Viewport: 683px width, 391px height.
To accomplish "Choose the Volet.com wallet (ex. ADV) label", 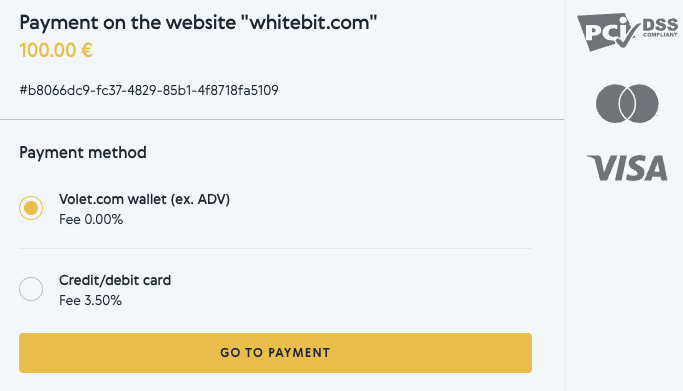I will pyautogui.click(x=144, y=199).
